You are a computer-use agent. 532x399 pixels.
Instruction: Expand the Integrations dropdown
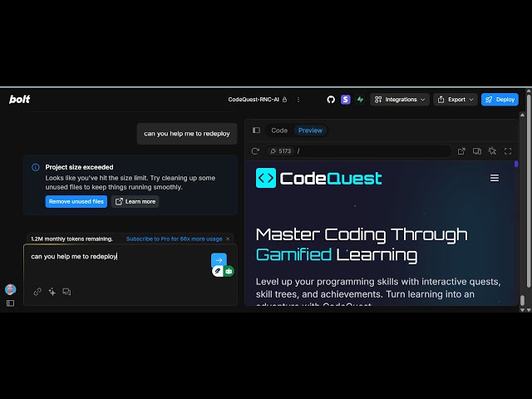coord(400,100)
